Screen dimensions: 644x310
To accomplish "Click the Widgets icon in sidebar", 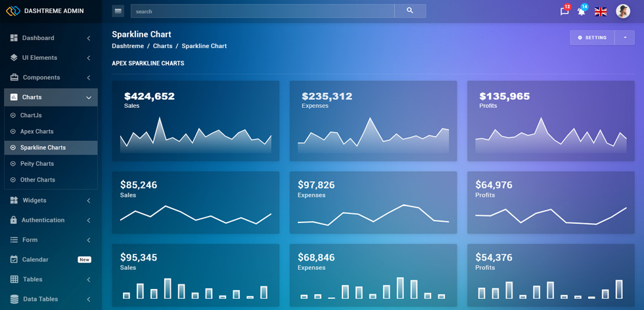I will click(14, 200).
